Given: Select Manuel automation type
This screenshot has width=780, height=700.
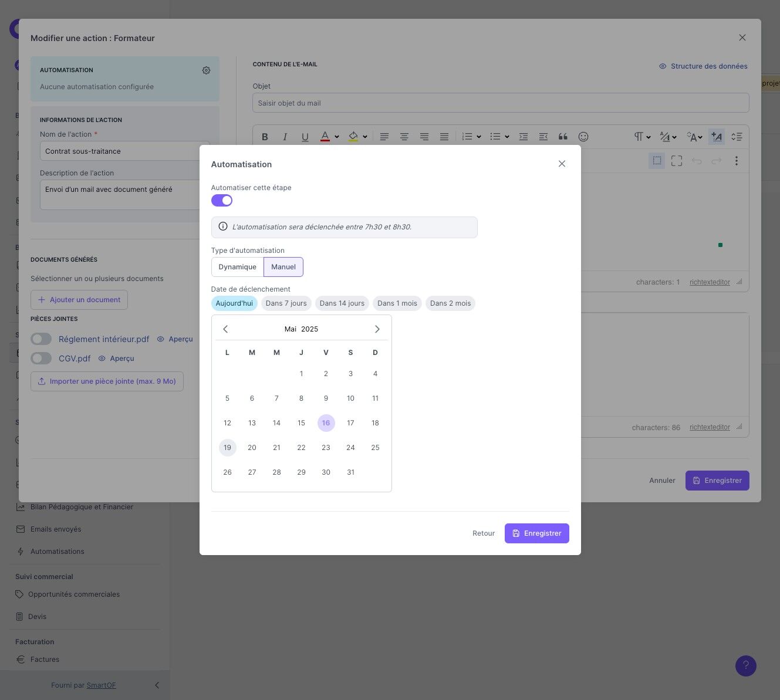Looking at the screenshot, I should pyautogui.click(x=283, y=267).
